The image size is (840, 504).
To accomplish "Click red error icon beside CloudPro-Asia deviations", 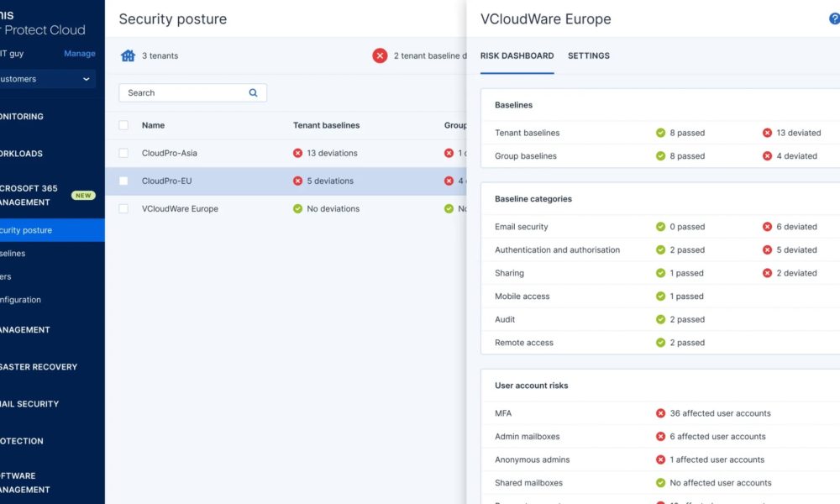I will point(297,154).
